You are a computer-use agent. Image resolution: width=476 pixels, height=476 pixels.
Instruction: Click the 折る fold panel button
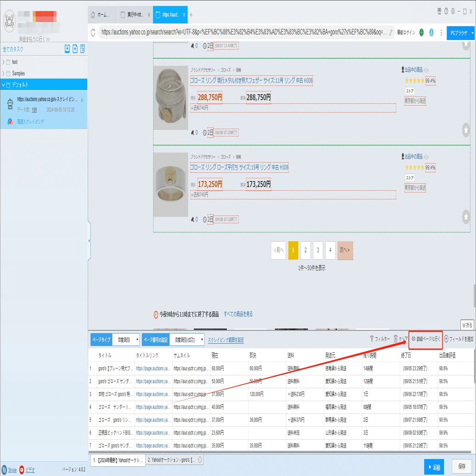point(467,325)
